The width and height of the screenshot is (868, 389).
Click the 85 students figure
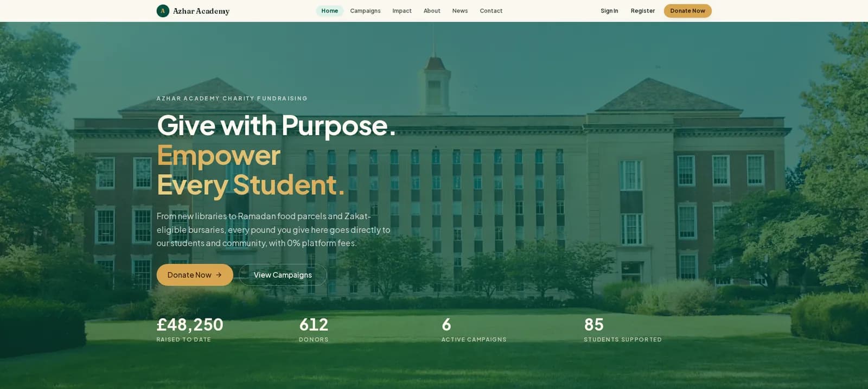[x=594, y=324]
